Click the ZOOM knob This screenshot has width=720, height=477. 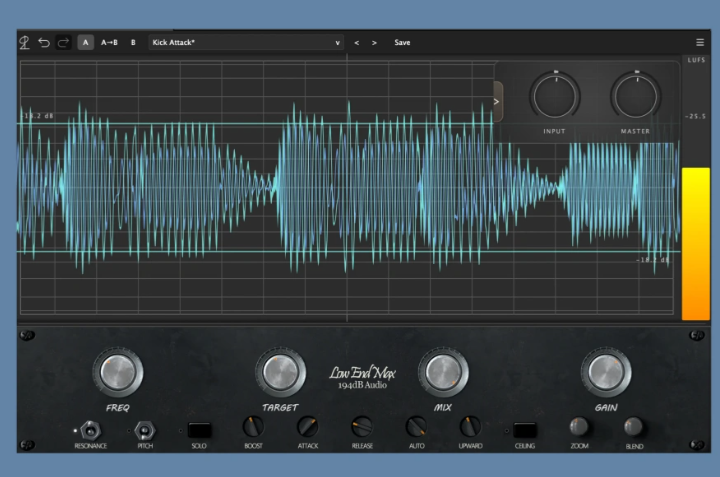click(x=579, y=427)
